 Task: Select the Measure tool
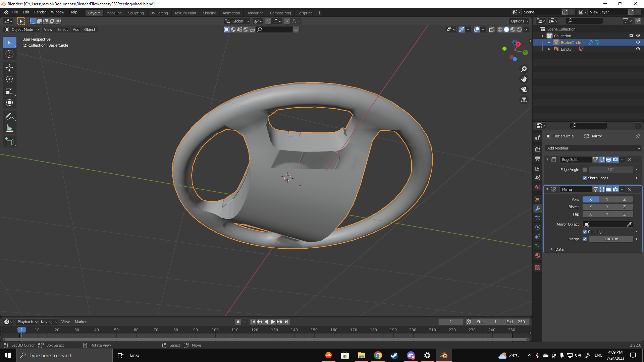9,128
